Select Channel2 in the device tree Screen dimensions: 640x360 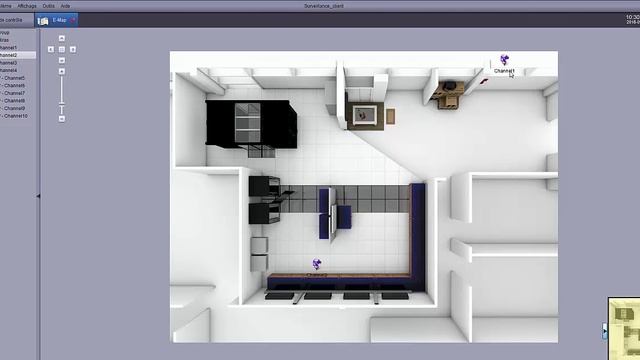(18, 55)
